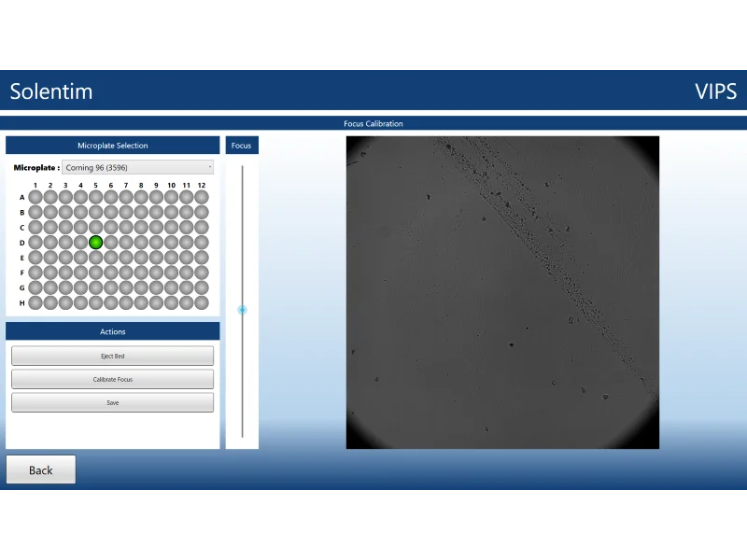
Task: Select well B11 in the microplate grid
Action: pyautogui.click(x=186, y=213)
